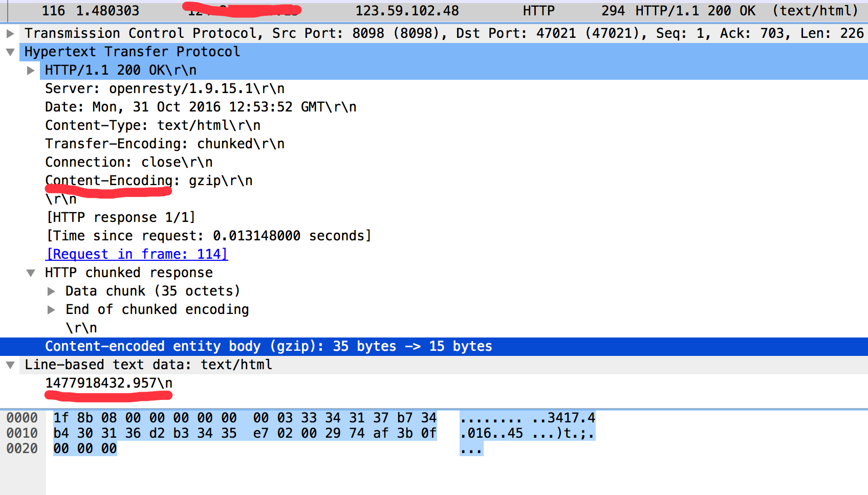Image resolution: width=868 pixels, height=495 pixels.
Task: Click the packet info 'HTTP/1.1 200 OK (text/html)'
Action: tap(747, 11)
